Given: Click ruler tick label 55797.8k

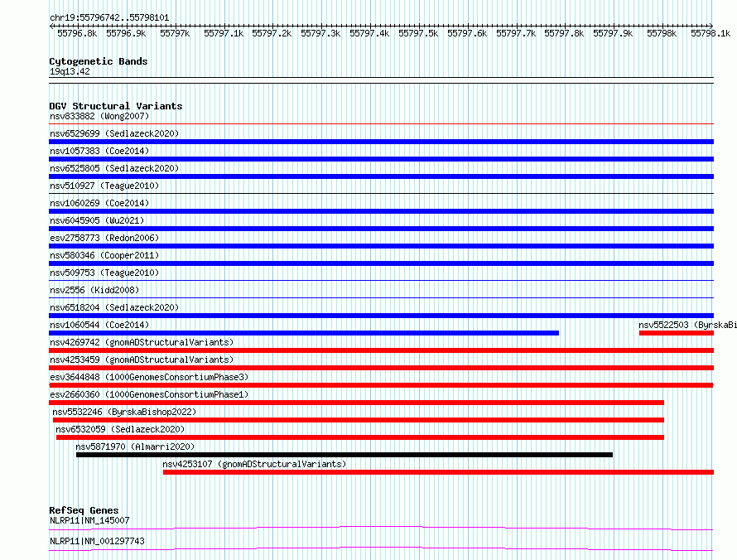Looking at the screenshot, I should 564,33.
